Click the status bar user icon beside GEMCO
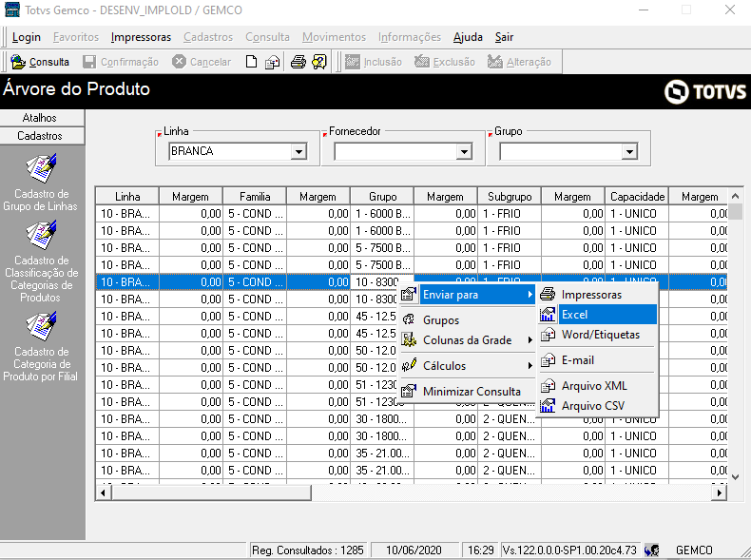The width and height of the screenshot is (751, 560). (652, 550)
